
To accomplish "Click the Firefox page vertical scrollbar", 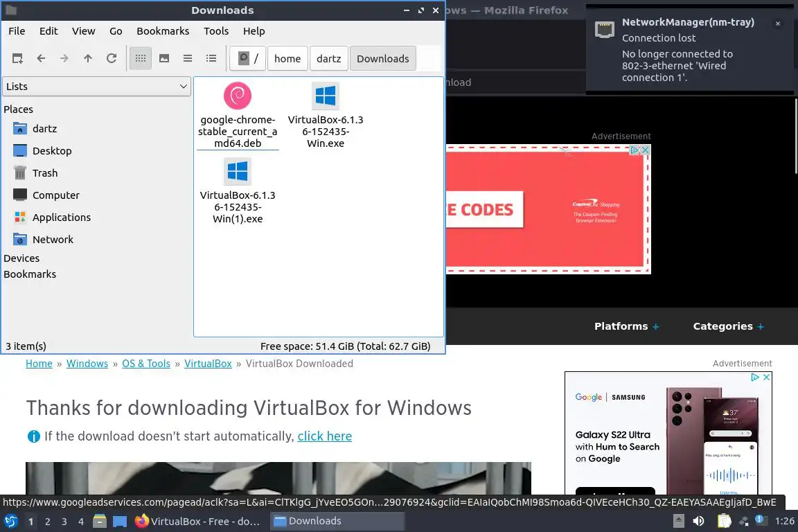I will (x=795, y=136).
